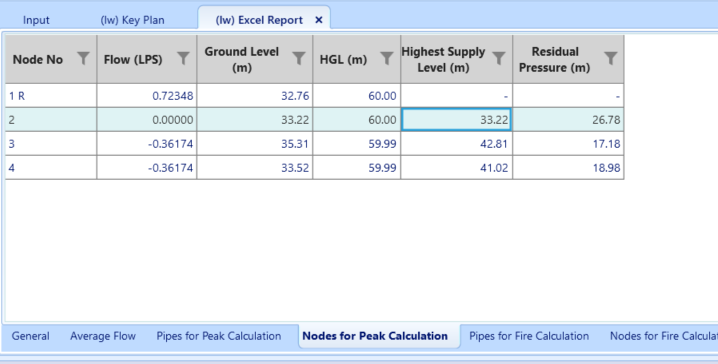The height and width of the screenshot is (364, 718).
Task: Open the Node No column filter
Action: 83,59
